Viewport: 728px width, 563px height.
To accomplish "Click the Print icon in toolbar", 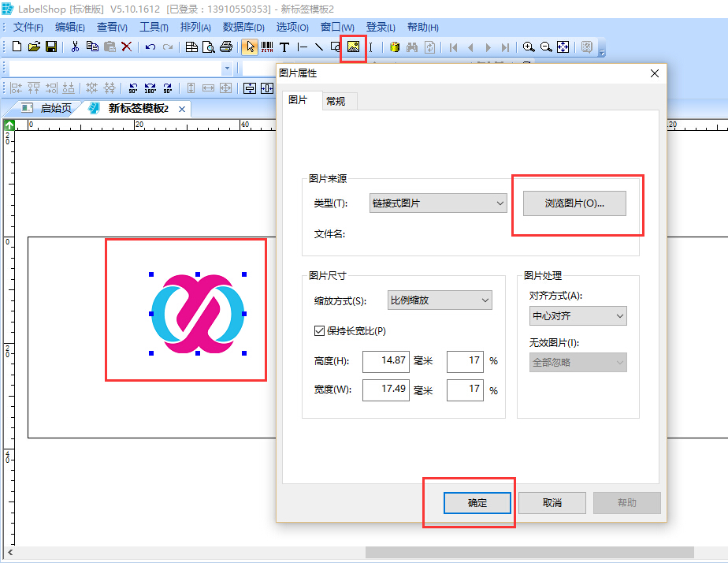I will [226, 47].
